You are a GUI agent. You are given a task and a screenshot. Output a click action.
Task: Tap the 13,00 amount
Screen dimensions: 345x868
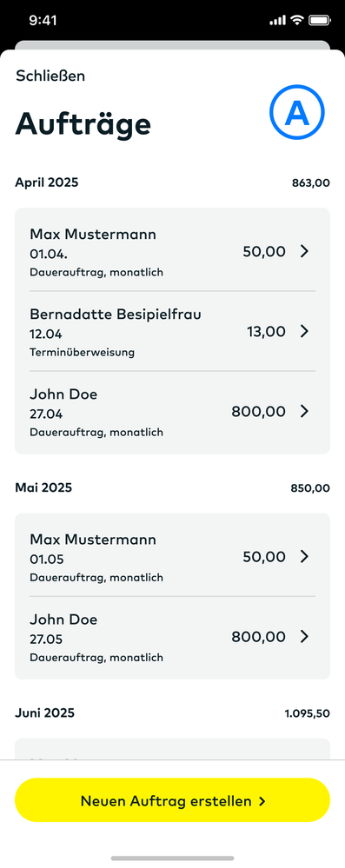click(x=267, y=332)
